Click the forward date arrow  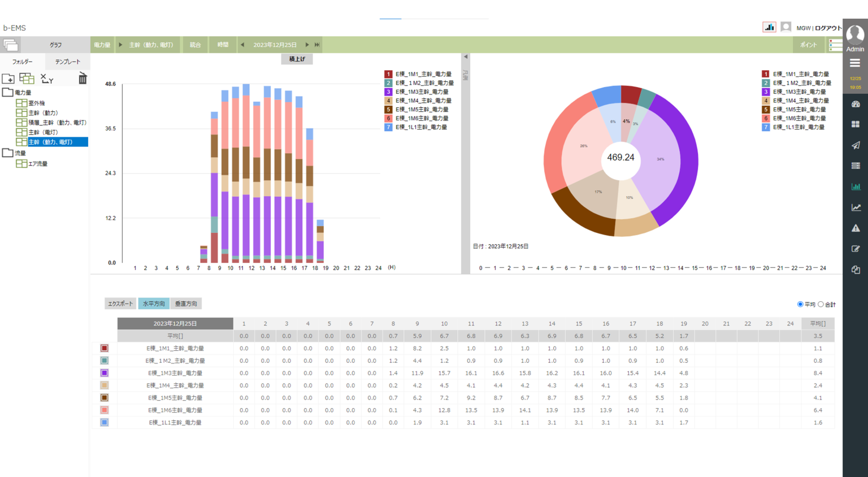[307, 44]
